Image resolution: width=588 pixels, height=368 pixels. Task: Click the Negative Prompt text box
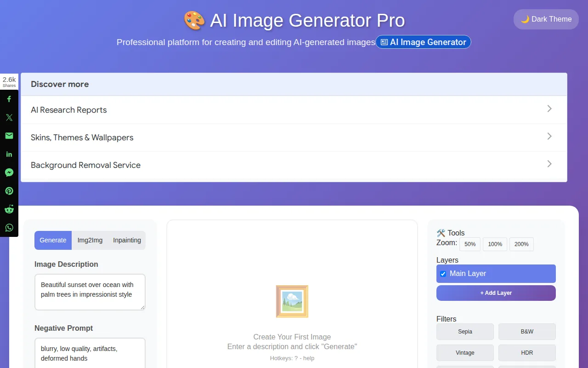tap(90, 353)
